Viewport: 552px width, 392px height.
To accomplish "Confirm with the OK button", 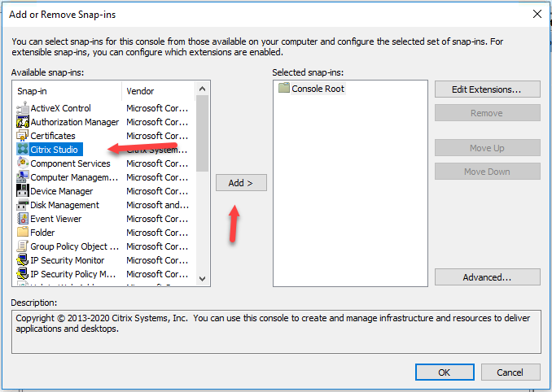I will click(x=444, y=372).
